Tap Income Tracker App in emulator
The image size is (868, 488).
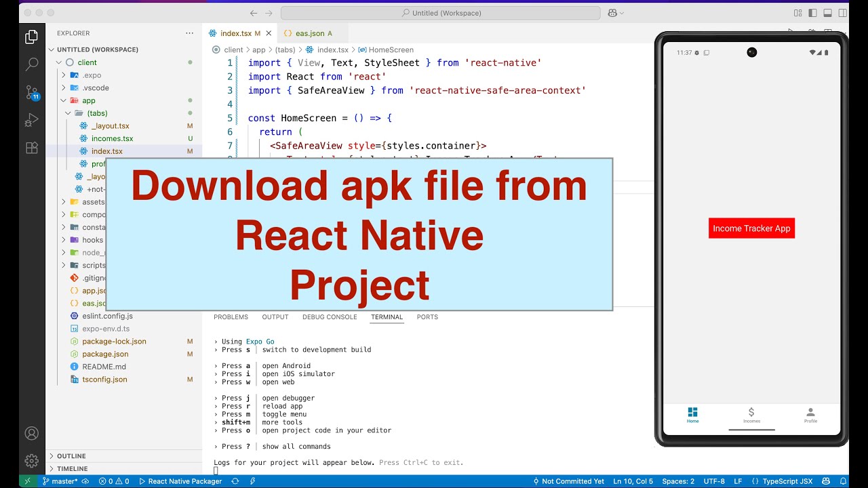tap(751, 228)
